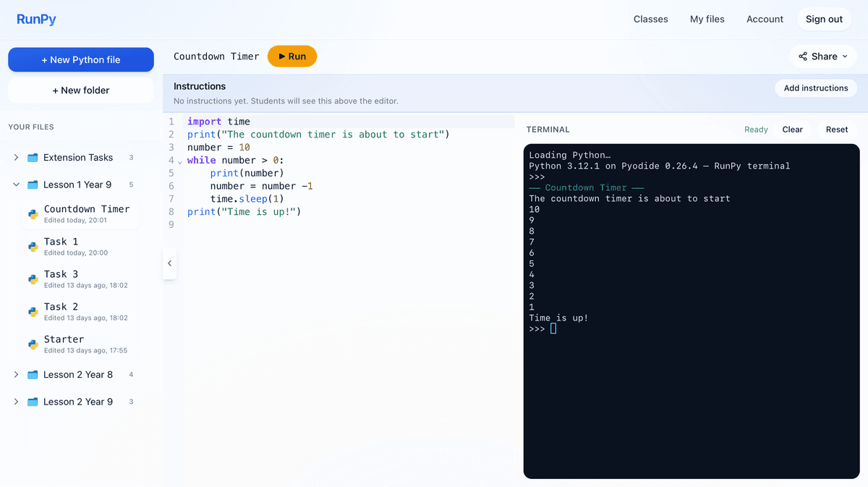868x487 pixels.
Task: Click the Lesson 2 Year 9 folder icon
Action: click(x=33, y=402)
